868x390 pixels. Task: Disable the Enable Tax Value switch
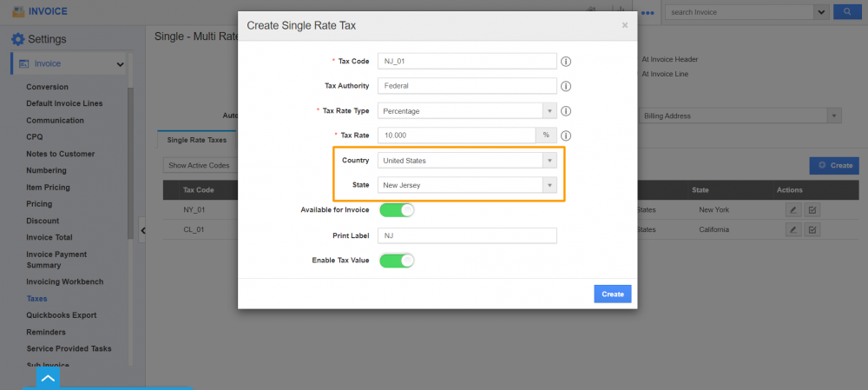pos(397,260)
